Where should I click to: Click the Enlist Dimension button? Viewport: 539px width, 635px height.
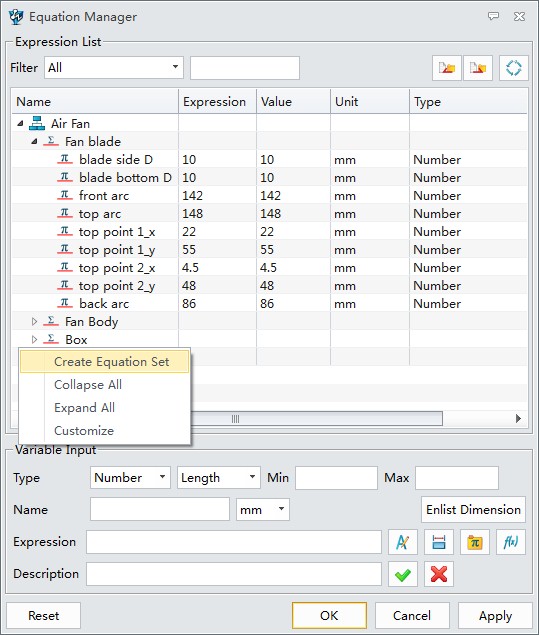coord(473,509)
